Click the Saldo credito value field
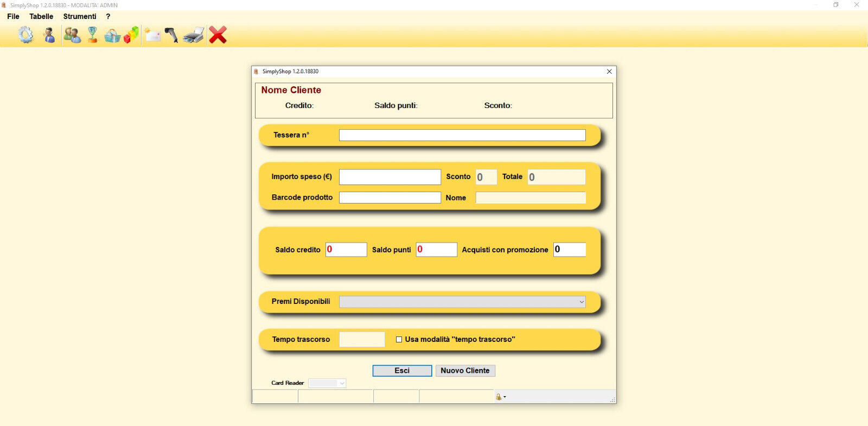 pyautogui.click(x=346, y=250)
